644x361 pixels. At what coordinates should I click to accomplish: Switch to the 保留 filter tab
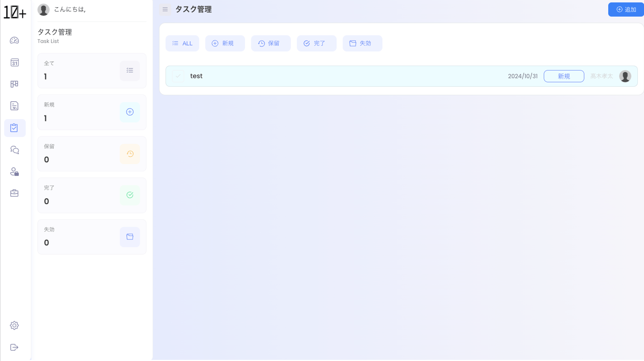tap(271, 43)
